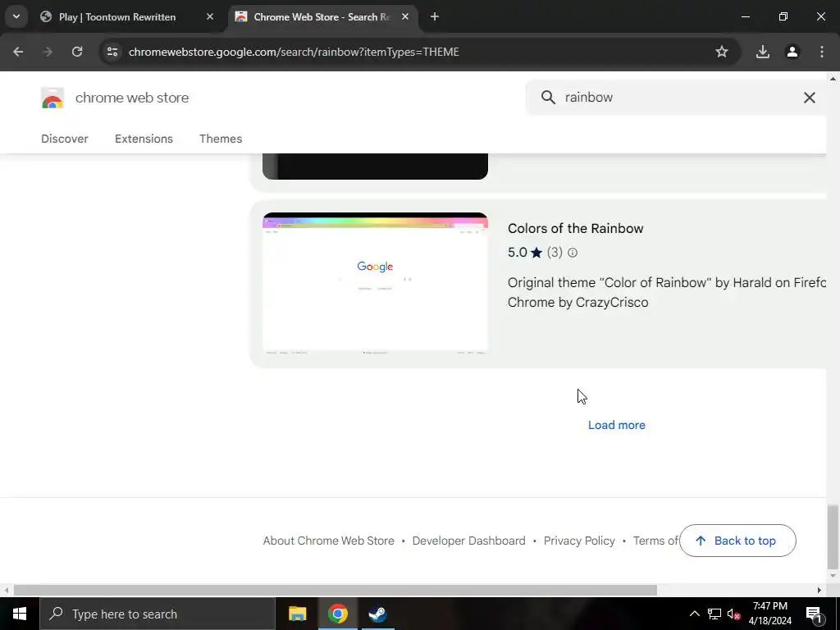840x630 pixels.
Task: Click the Back to top button
Action: pyautogui.click(x=737, y=541)
